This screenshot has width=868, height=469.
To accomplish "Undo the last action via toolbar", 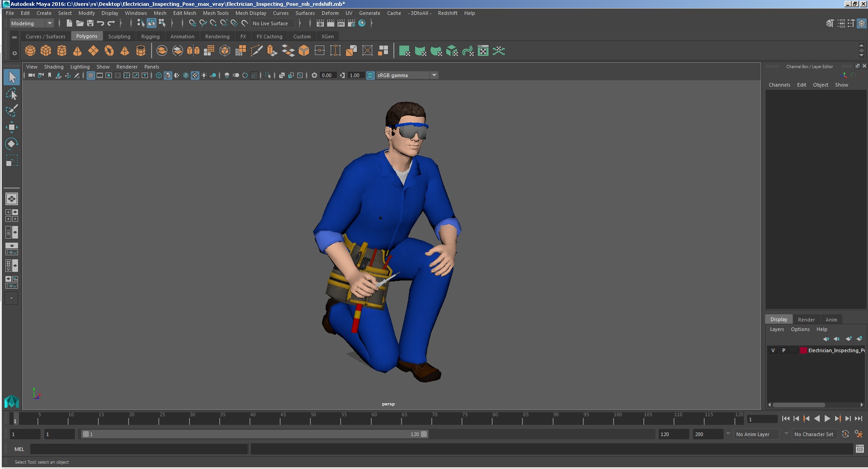I will (100, 23).
